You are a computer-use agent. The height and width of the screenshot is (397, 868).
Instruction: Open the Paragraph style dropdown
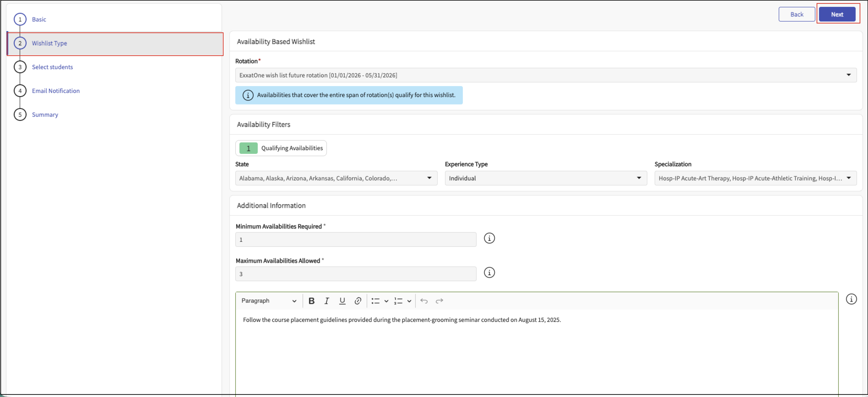click(269, 301)
